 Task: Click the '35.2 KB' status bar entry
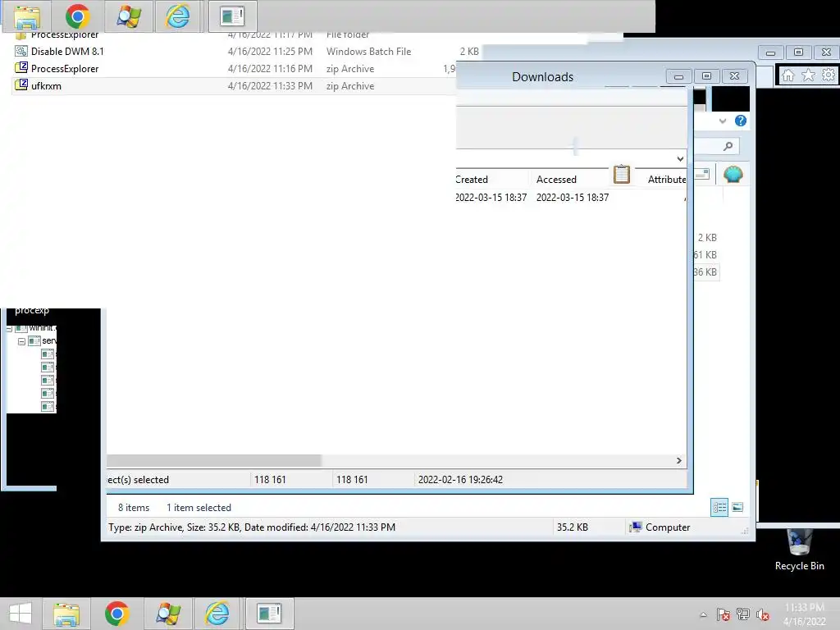point(572,527)
